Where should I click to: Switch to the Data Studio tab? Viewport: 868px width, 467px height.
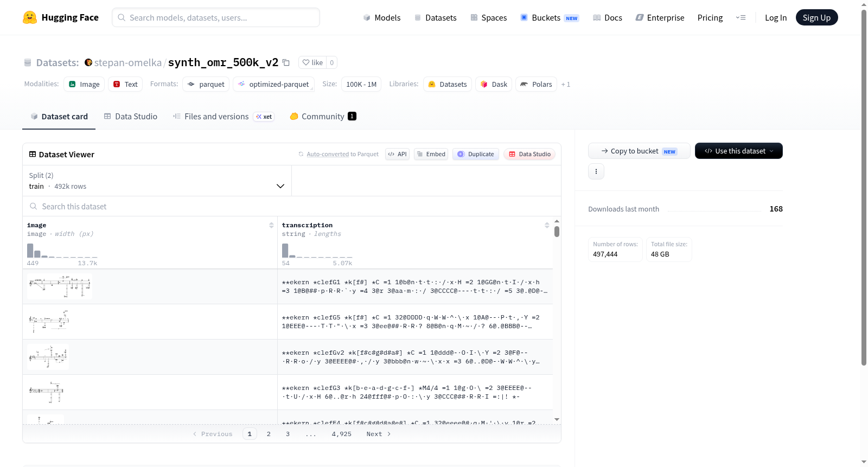pos(131,116)
